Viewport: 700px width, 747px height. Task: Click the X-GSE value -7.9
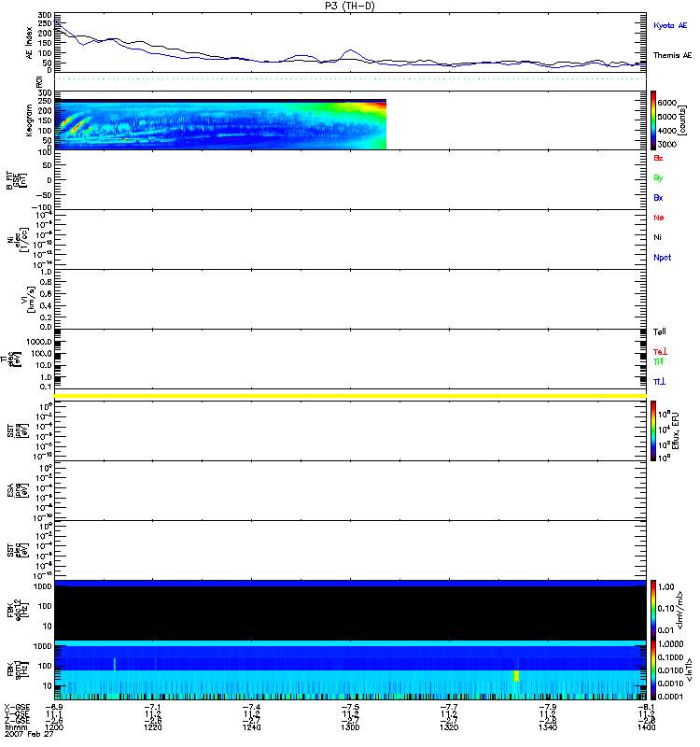point(548,708)
